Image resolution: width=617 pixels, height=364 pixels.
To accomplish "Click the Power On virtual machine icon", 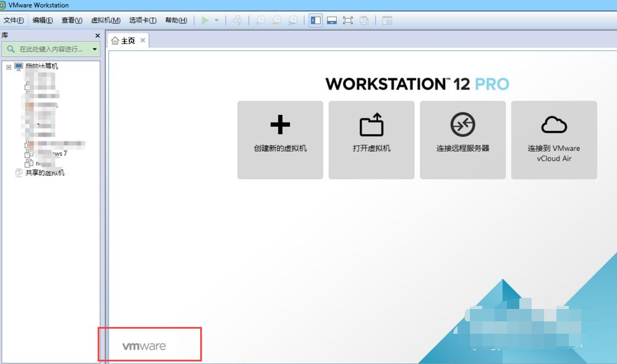I will 204,20.
